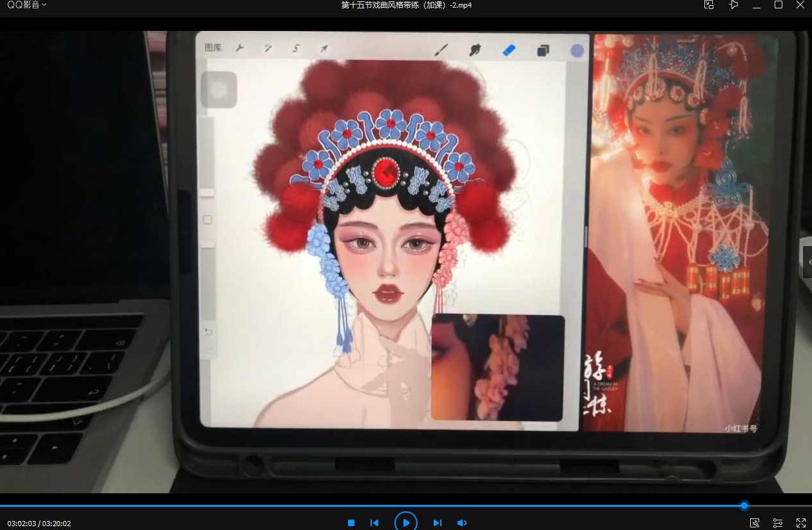Click the video progress slider handle

click(x=744, y=506)
